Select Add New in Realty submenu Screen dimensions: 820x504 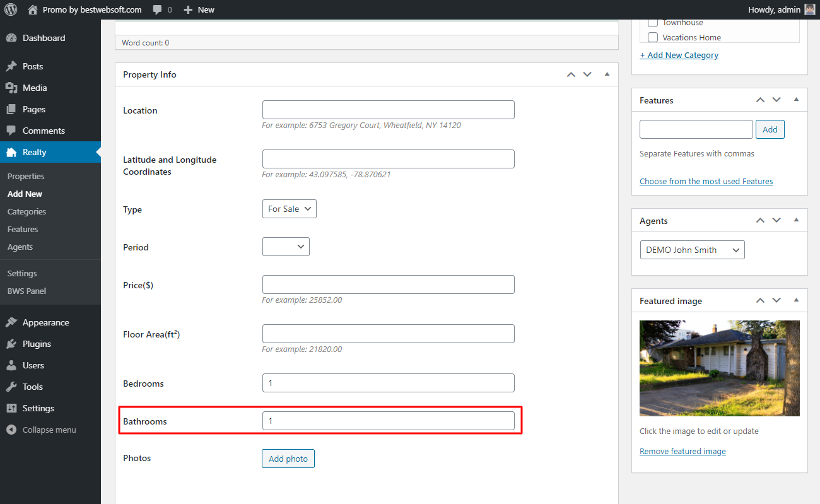coord(25,194)
